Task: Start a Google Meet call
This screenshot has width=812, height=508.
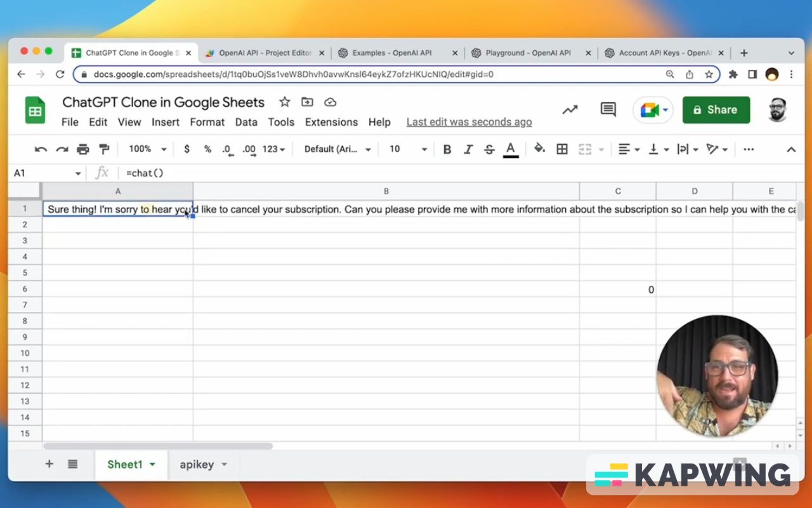Action: (653, 110)
